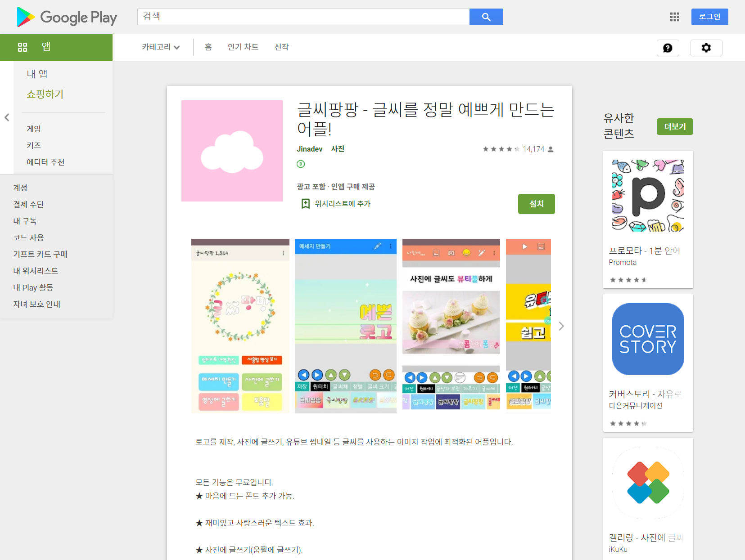The height and width of the screenshot is (560, 745).
Task: Open the Cover Story app icon
Action: [x=648, y=339]
